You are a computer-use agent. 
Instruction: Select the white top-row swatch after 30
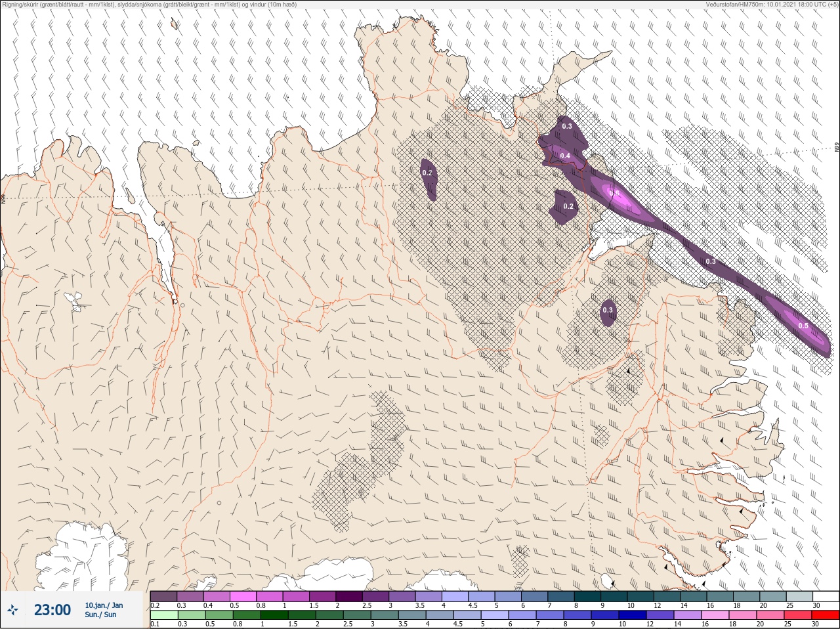(x=826, y=596)
